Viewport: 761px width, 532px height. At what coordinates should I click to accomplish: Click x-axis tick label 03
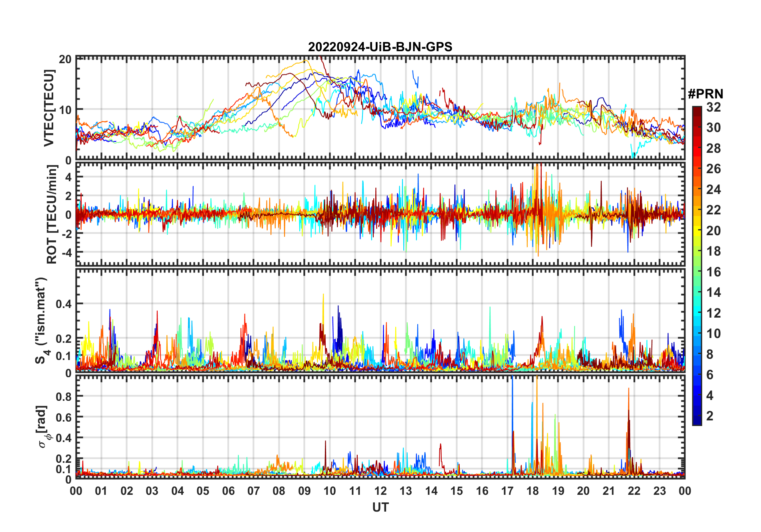[152, 491]
